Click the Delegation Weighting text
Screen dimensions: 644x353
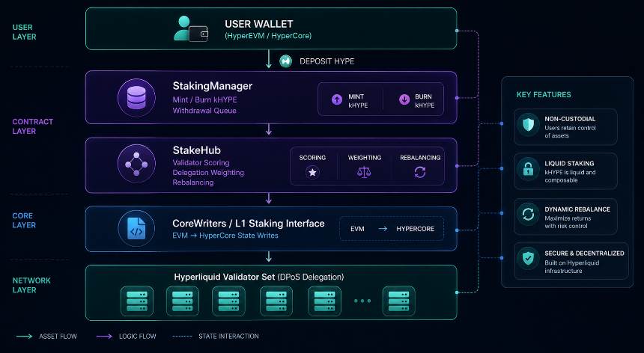pyautogui.click(x=208, y=173)
